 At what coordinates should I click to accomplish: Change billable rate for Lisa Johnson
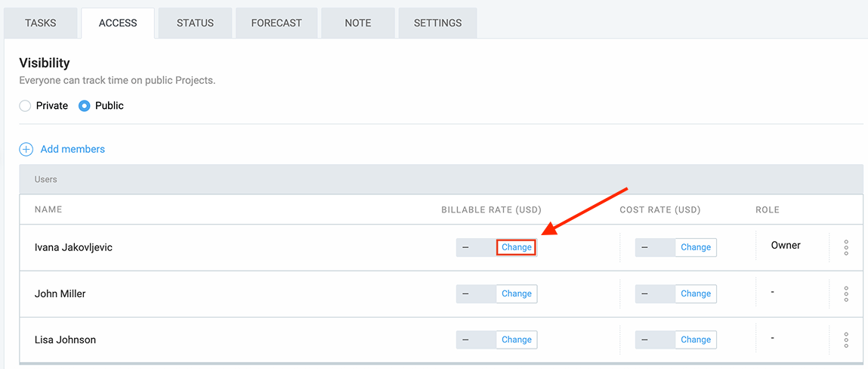(x=517, y=340)
